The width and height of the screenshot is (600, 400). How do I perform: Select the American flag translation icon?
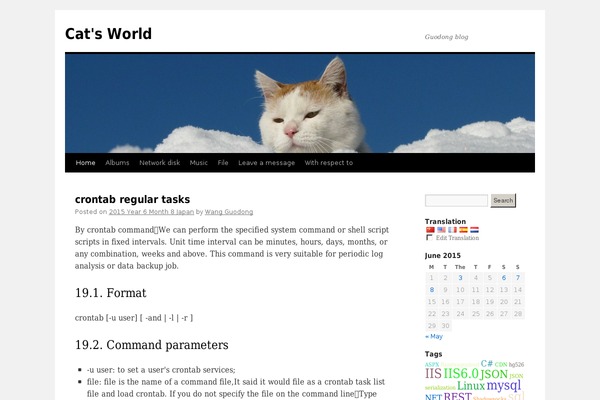(x=441, y=230)
